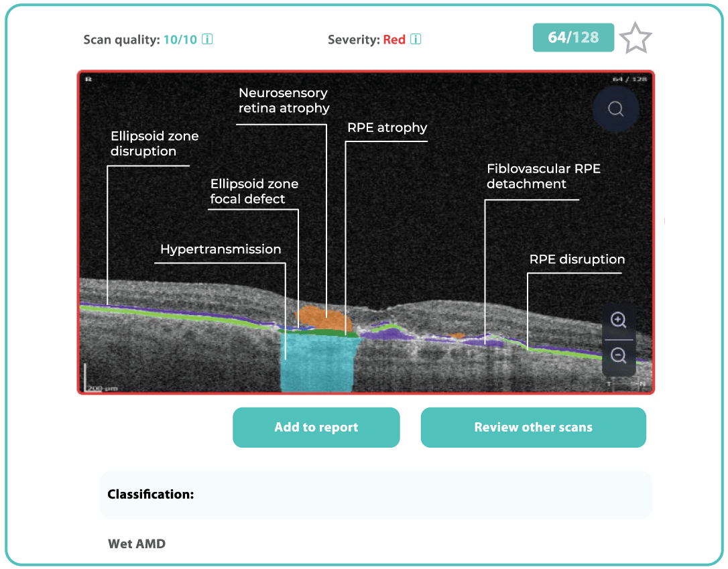
Task: Open the severity rating info tooltip
Action: (x=416, y=40)
